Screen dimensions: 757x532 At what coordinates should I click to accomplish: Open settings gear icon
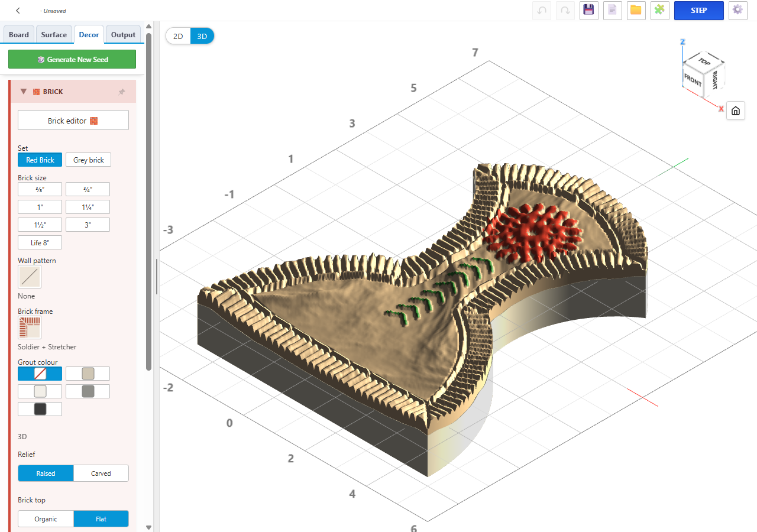pyautogui.click(x=737, y=11)
